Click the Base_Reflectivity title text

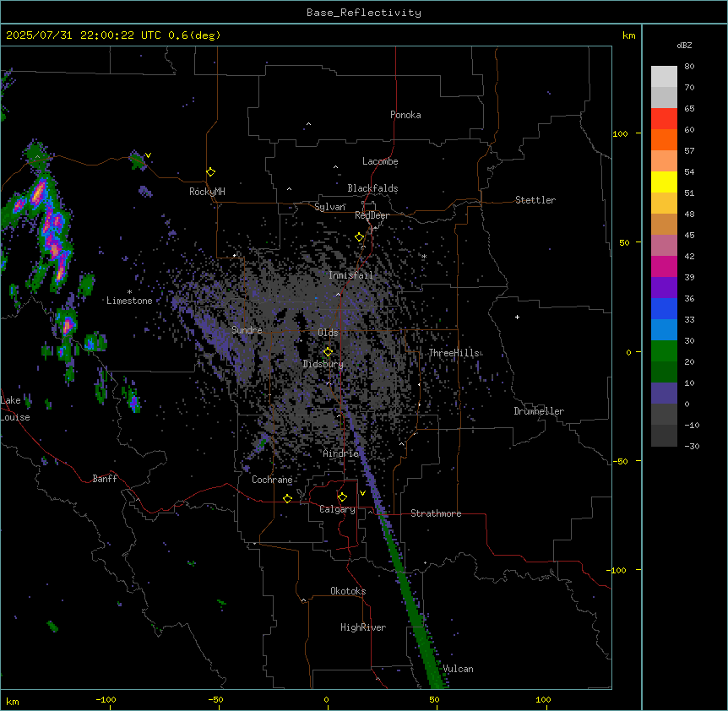tap(364, 13)
